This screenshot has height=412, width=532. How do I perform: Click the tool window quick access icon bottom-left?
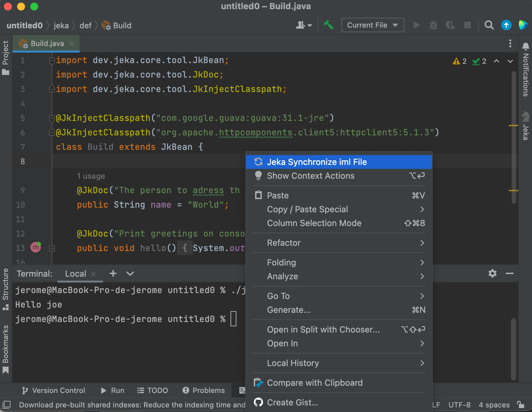click(7, 404)
